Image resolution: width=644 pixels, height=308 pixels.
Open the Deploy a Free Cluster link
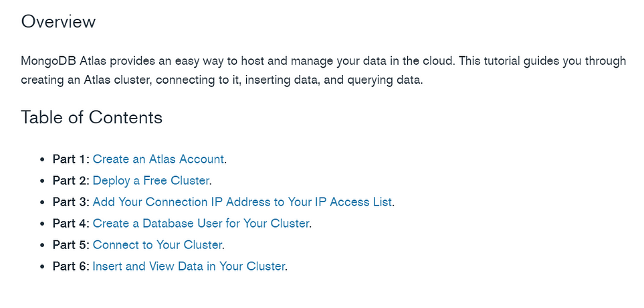(x=151, y=181)
